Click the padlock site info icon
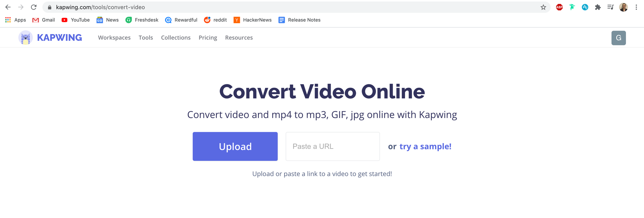This screenshot has width=644, height=218. [50, 7]
